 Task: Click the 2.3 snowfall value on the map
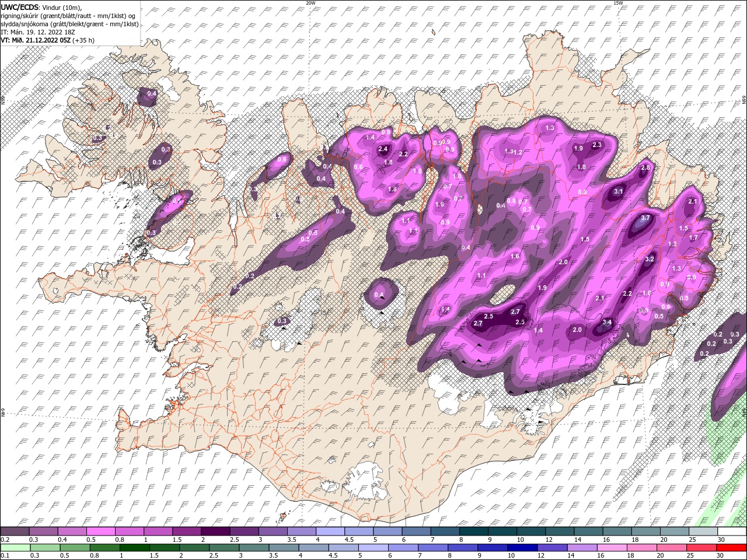click(x=597, y=145)
